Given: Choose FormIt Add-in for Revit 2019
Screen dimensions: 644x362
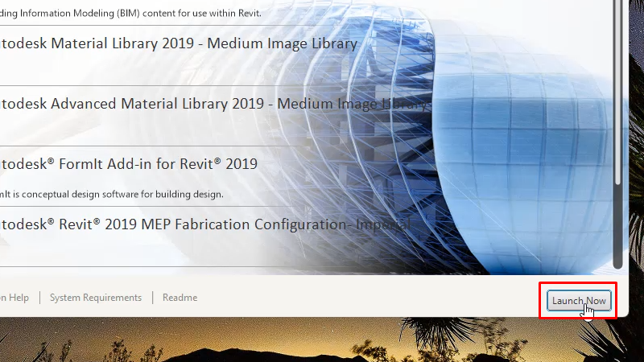Looking at the screenshot, I should [129, 164].
